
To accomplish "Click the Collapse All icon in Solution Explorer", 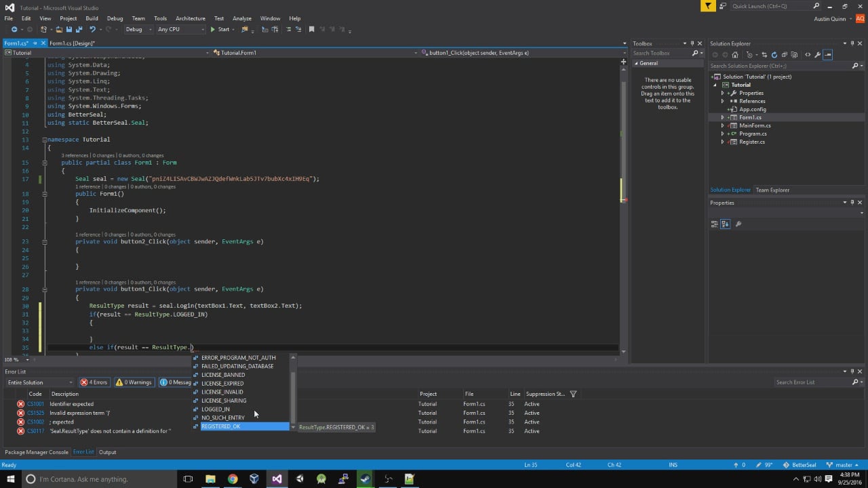I will (x=785, y=55).
